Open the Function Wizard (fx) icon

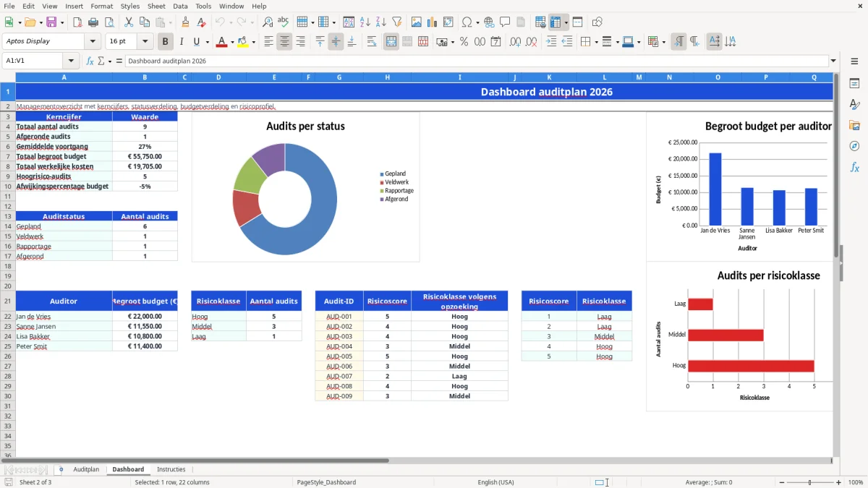point(90,61)
